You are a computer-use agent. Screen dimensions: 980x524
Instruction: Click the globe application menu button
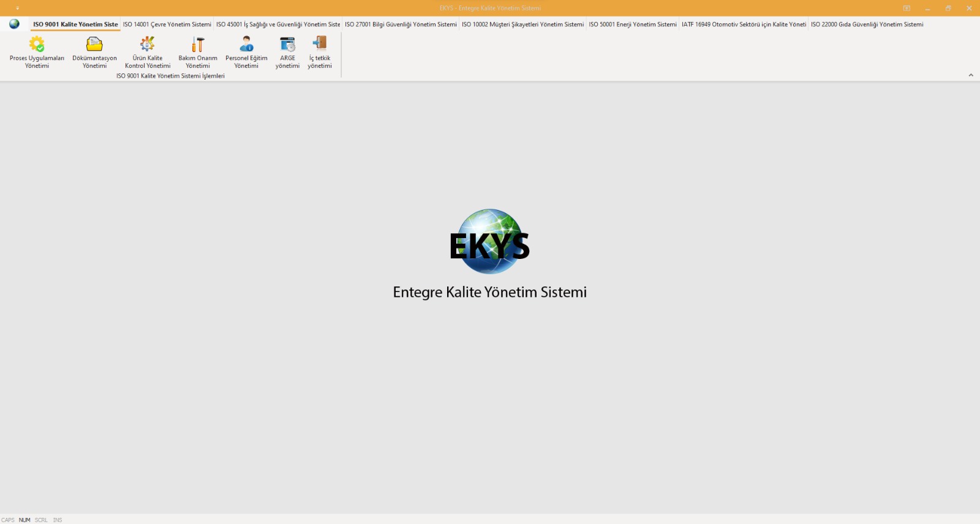14,24
